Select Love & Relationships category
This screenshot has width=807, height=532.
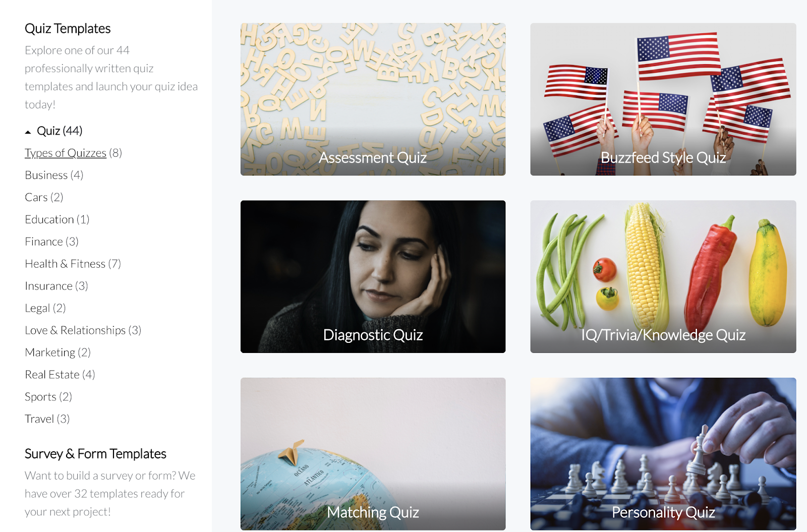[75, 330]
